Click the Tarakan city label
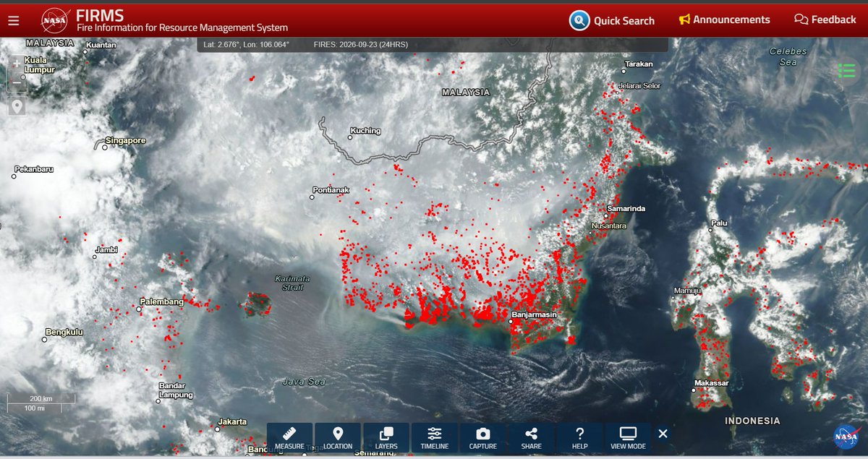This screenshot has width=868, height=459. click(639, 64)
